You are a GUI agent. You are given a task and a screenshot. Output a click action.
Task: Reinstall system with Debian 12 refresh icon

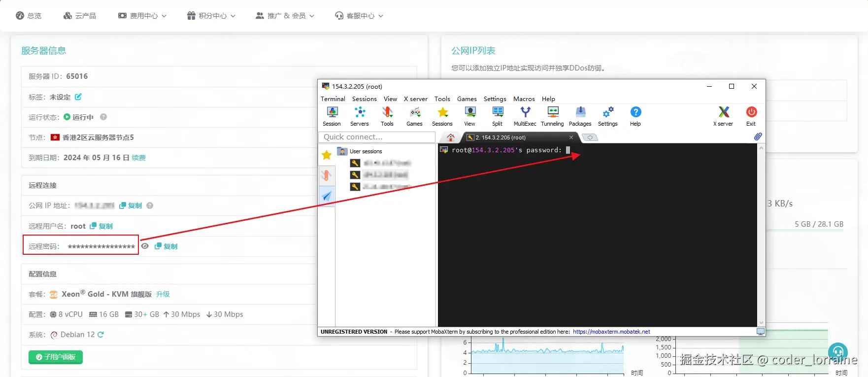point(100,335)
